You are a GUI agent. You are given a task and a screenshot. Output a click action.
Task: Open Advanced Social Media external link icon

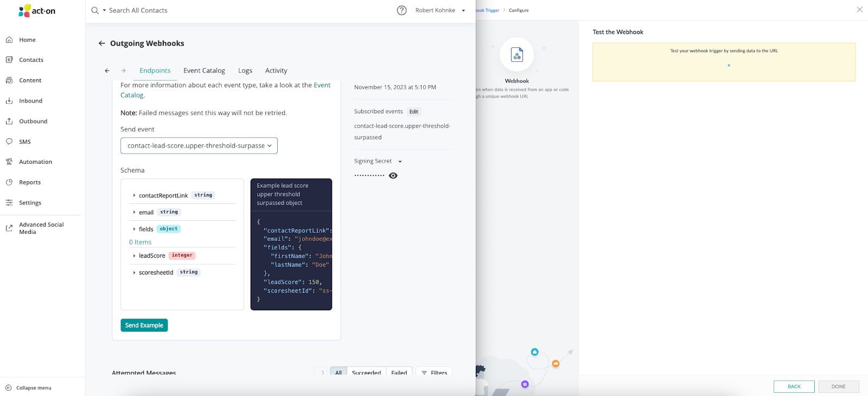click(x=9, y=228)
